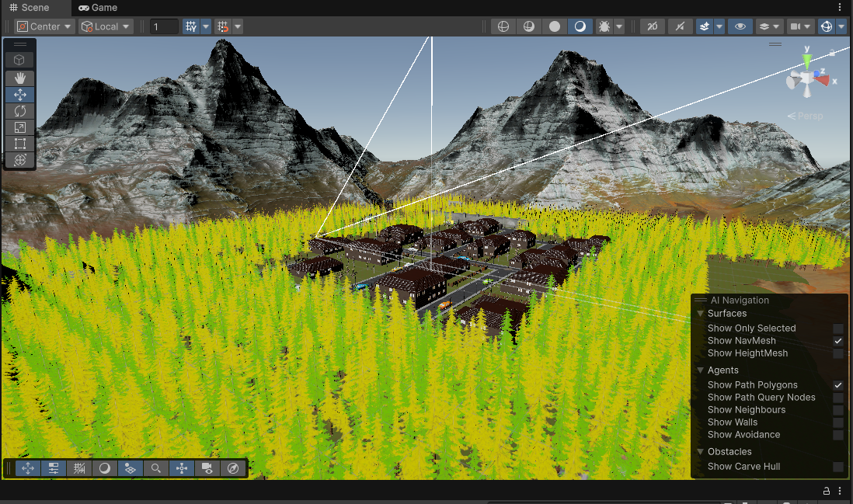Select the combined Transform tool

(x=20, y=160)
